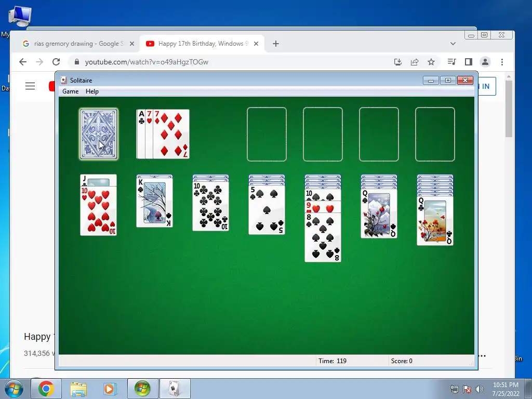
Task: Switch to Happy 17th Birthday YouTube tab
Action: (x=202, y=44)
